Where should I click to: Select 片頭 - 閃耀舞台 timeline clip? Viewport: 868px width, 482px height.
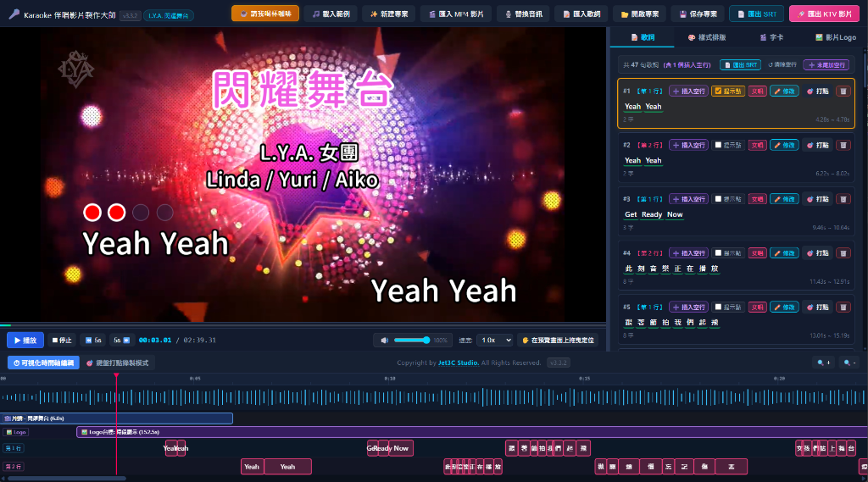[x=117, y=418]
